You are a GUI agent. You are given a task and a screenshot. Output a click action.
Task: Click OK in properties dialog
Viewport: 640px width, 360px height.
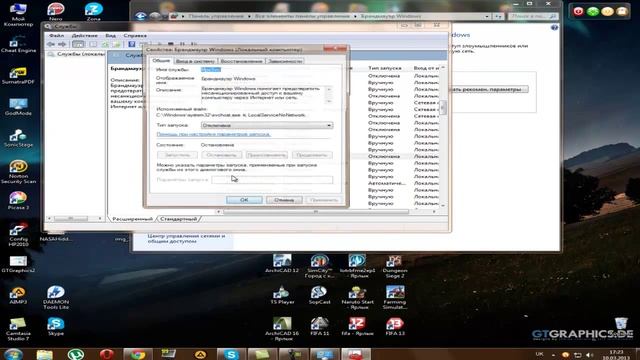click(x=244, y=200)
